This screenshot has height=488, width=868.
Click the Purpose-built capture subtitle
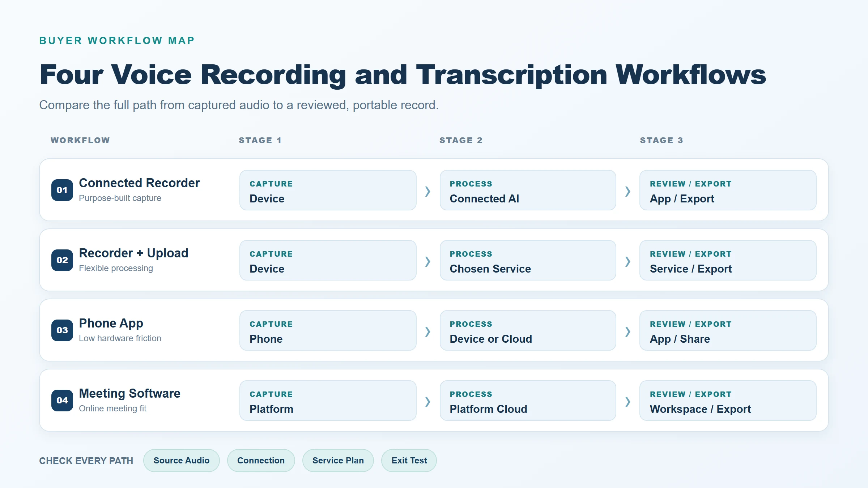(120, 198)
